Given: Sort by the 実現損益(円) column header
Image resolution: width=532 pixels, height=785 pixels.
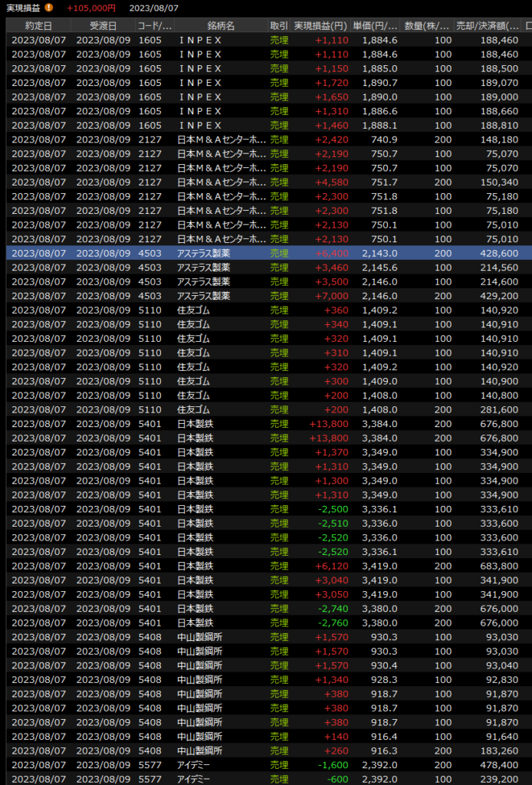Looking at the screenshot, I should point(321,26).
